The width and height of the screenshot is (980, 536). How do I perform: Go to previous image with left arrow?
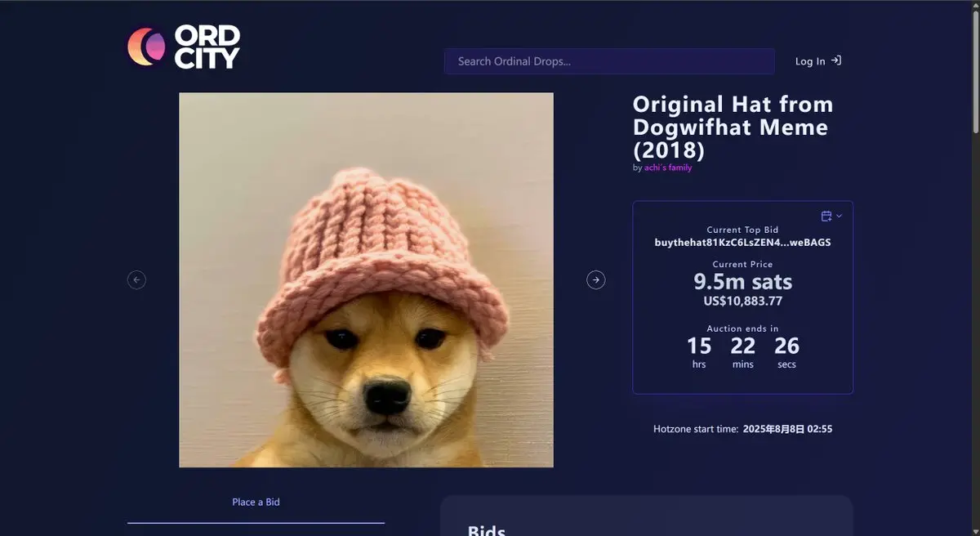pyautogui.click(x=137, y=280)
